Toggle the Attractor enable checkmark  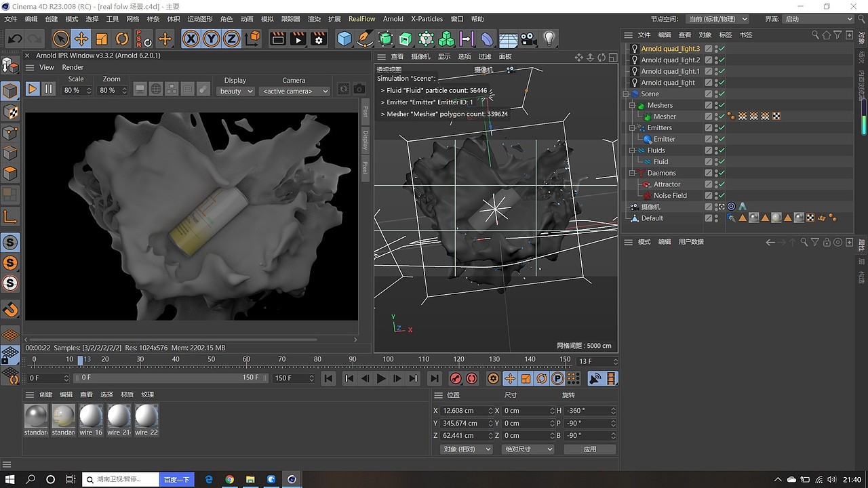[722, 184]
